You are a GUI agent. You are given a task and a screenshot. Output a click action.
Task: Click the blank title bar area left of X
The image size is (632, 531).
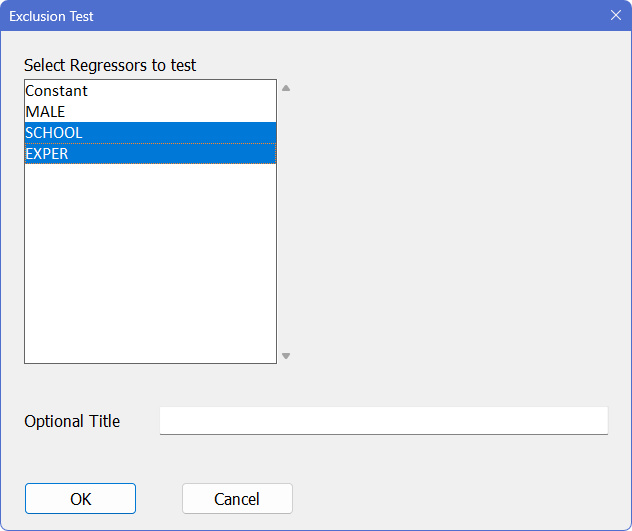click(x=350, y=16)
